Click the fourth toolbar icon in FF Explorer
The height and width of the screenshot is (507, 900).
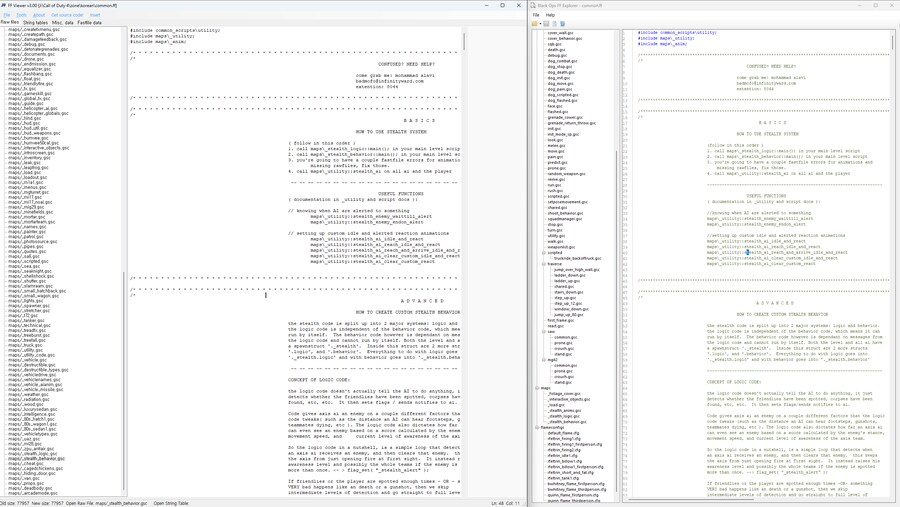[x=562, y=24]
